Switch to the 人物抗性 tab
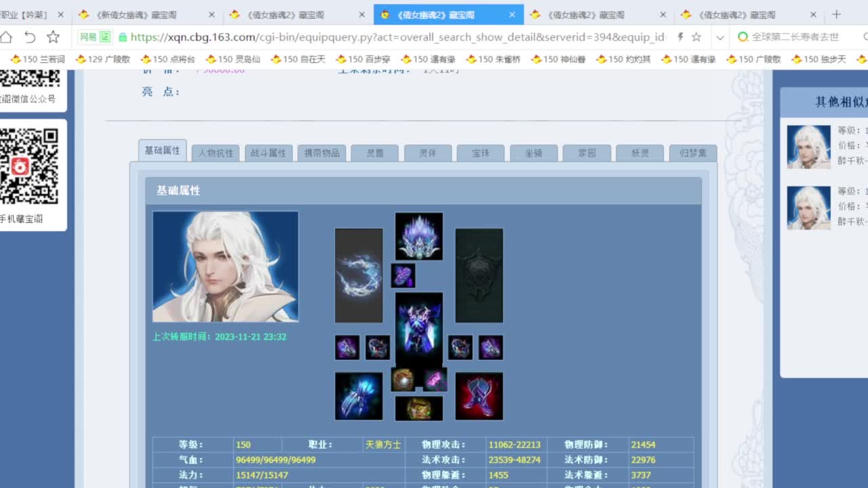The width and height of the screenshot is (868, 488). click(x=214, y=152)
